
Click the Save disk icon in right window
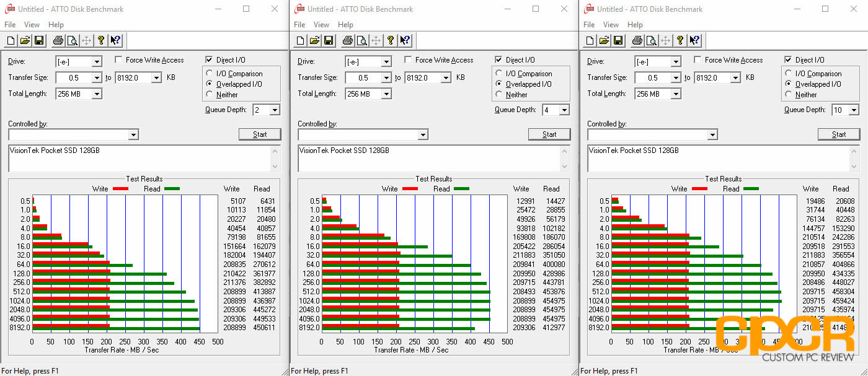pyautogui.click(x=618, y=41)
